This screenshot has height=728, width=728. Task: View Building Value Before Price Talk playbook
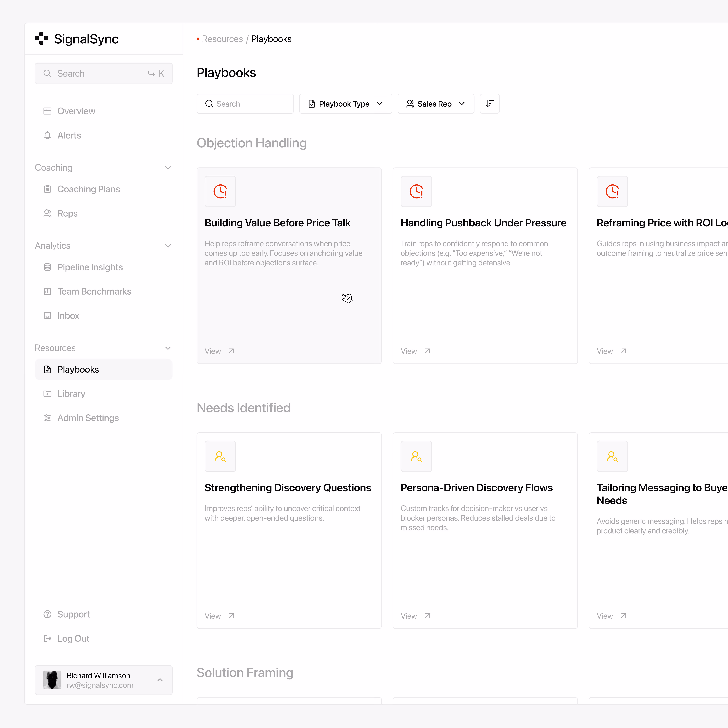tap(220, 351)
